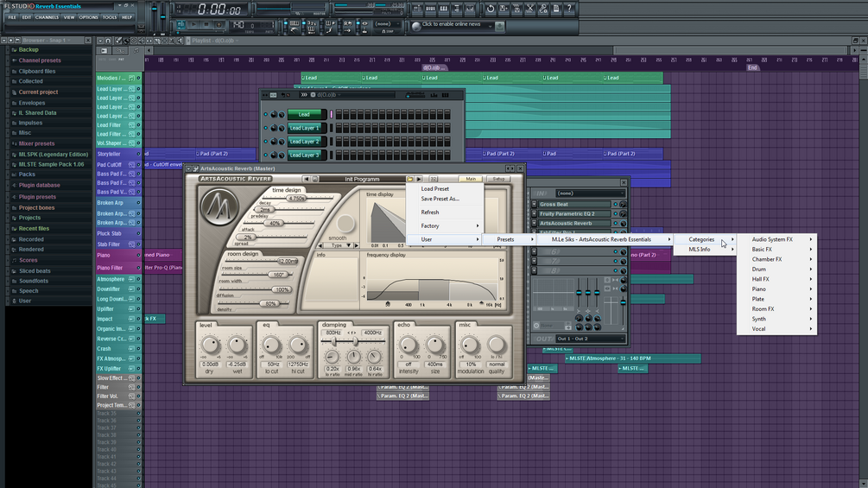Click the decay slider handle at 4.750s
The image size is (868, 488).
pyautogui.click(x=297, y=198)
